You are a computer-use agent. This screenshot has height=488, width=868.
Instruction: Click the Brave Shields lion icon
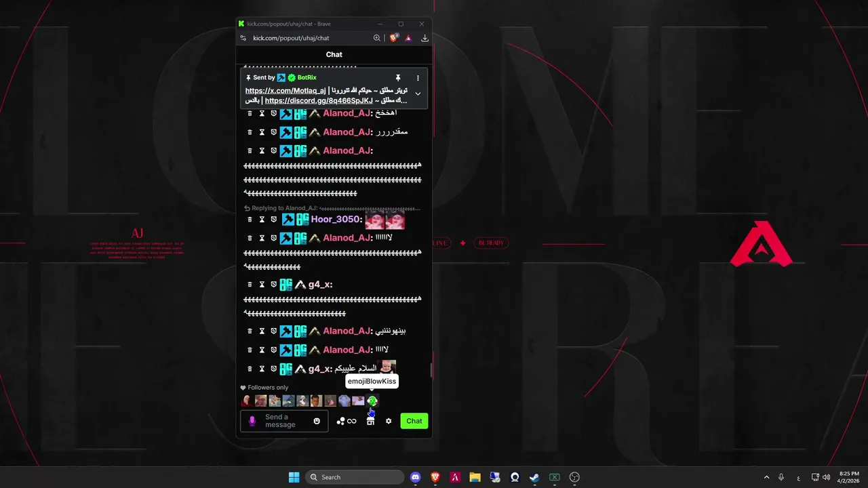point(393,38)
